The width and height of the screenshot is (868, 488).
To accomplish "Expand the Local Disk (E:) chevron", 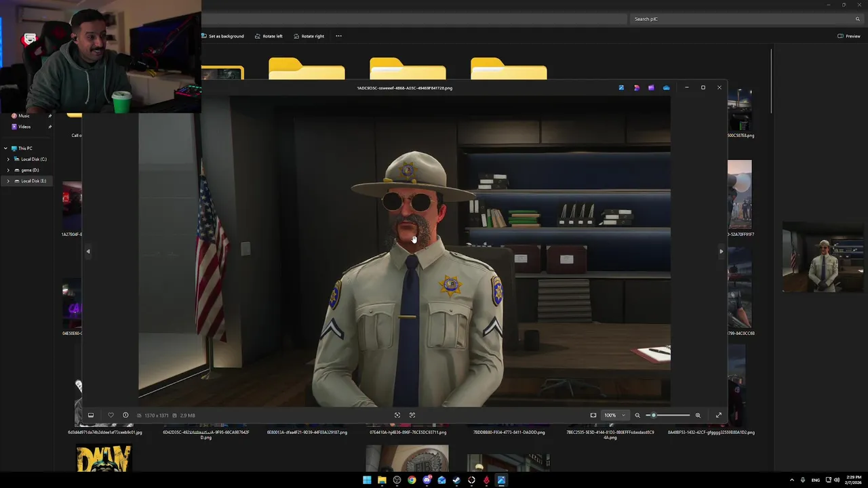I will 8,181.
